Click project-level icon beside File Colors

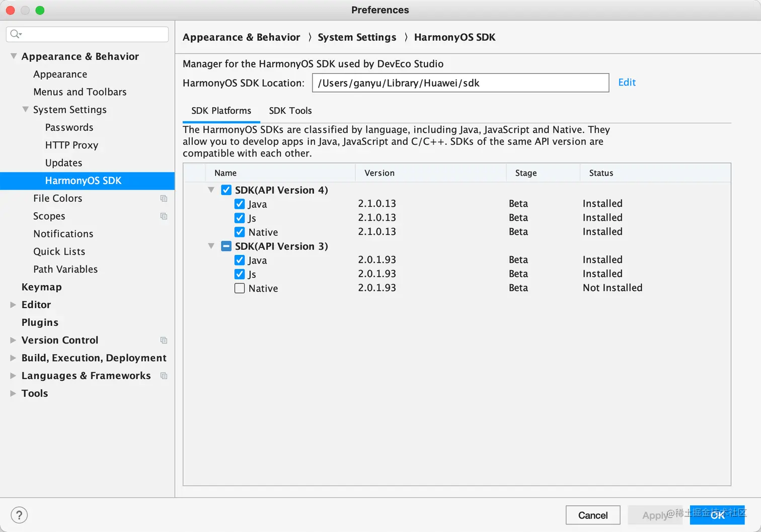(164, 198)
